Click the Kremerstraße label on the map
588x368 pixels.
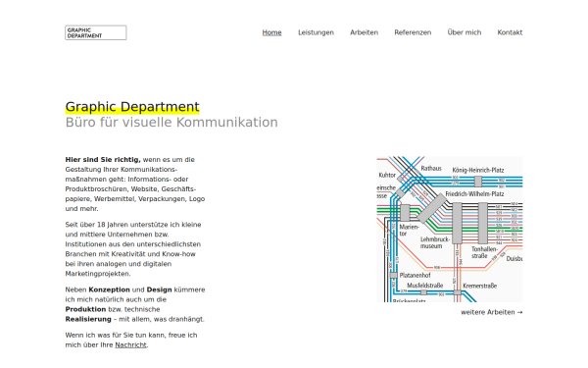click(479, 286)
